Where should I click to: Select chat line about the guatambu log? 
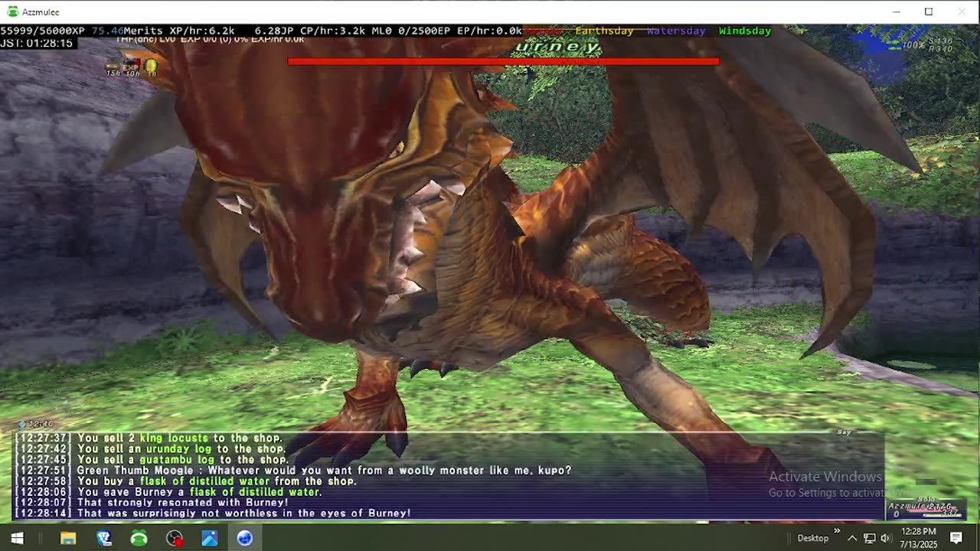[x=152, y=460]
